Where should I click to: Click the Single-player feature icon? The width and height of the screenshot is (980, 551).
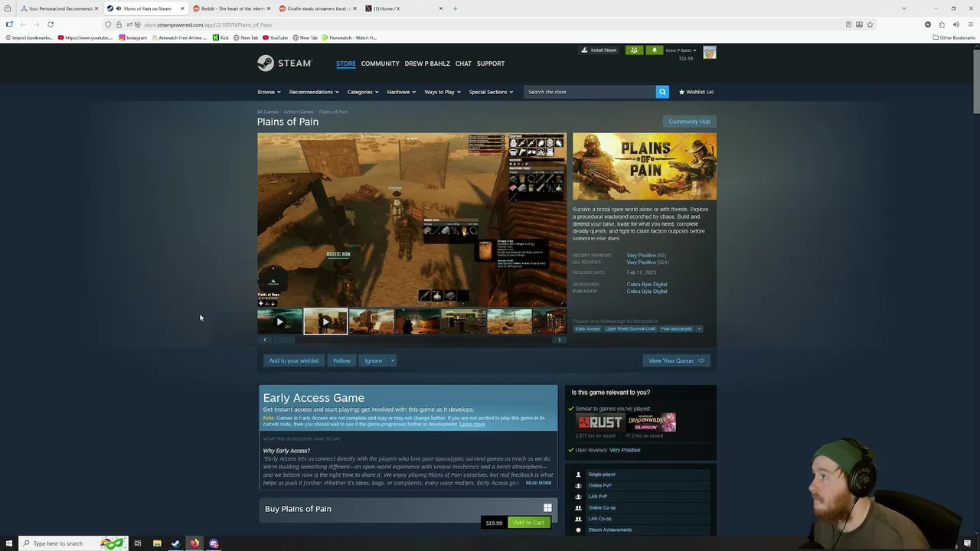[578, 474]
